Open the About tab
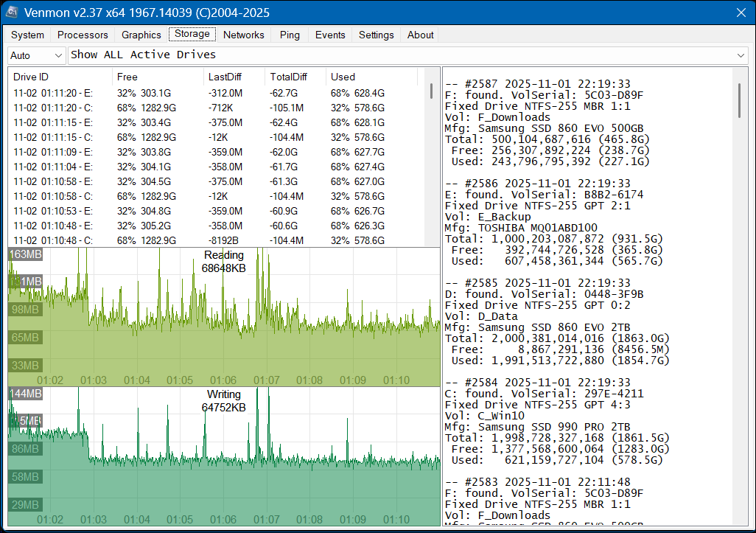Viewport: 756px width, 533px height. point(420,35)
